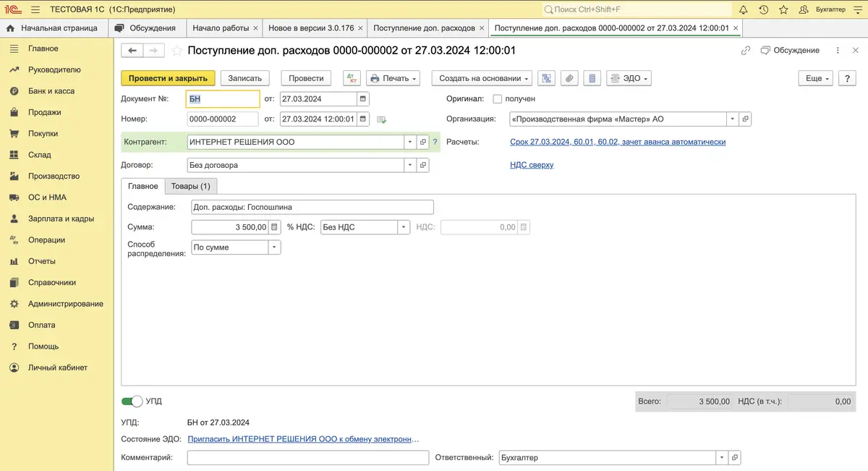Open calculator icon in Сумма field
The image size is (868, 471).
pyautogui.click(x=275, y=227)
